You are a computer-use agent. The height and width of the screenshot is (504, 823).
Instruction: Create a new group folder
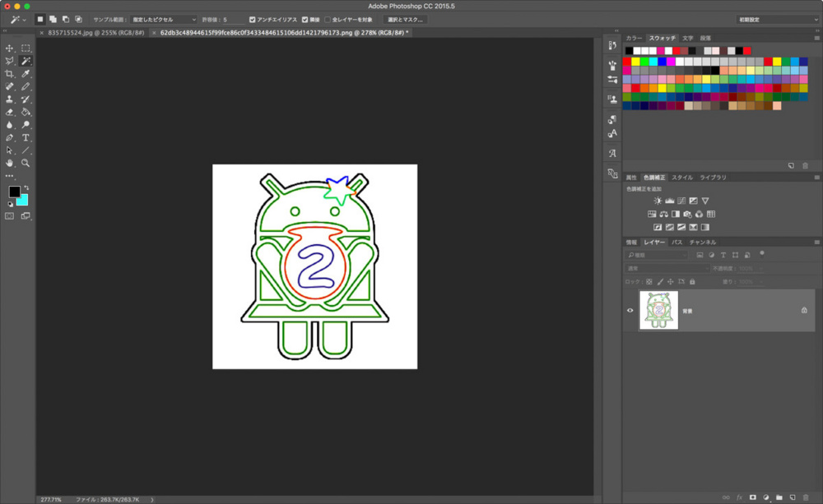(779, 497)
